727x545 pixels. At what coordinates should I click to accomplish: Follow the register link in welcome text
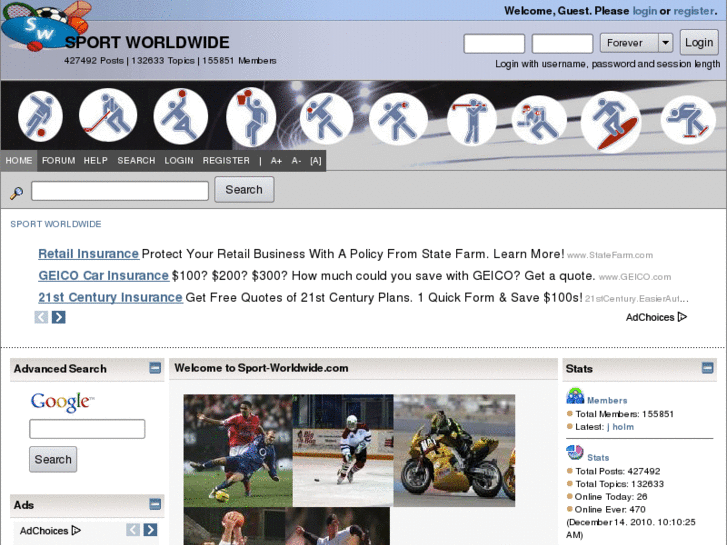tap(694, 11)
